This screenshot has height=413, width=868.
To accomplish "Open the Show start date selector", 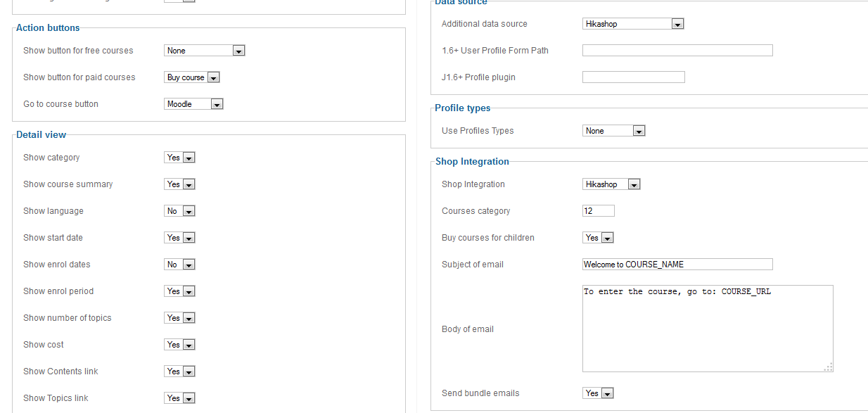I will tap(179, 238).
